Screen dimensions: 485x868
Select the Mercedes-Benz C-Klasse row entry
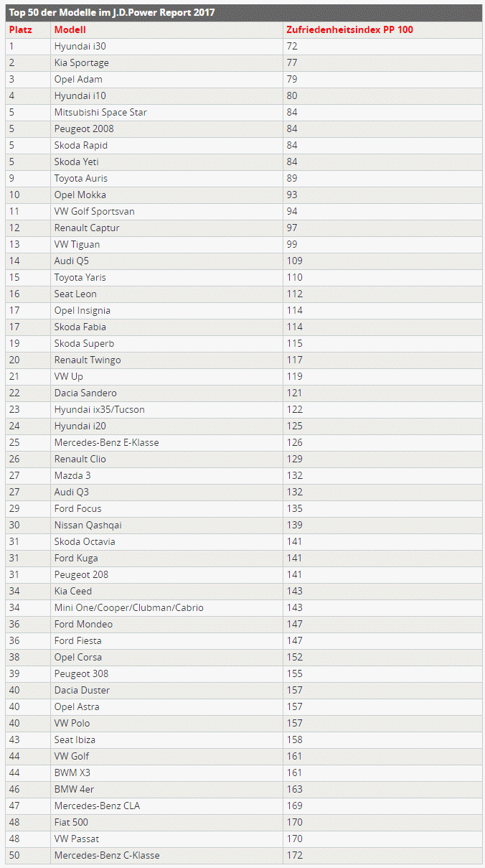pyautogui.click(x=107, y=855)
